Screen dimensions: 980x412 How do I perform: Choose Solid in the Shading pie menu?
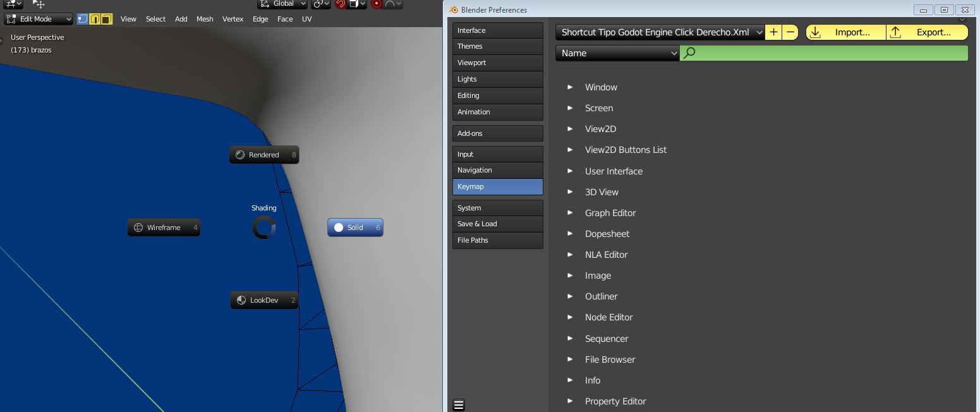click(x=355, y=227)
